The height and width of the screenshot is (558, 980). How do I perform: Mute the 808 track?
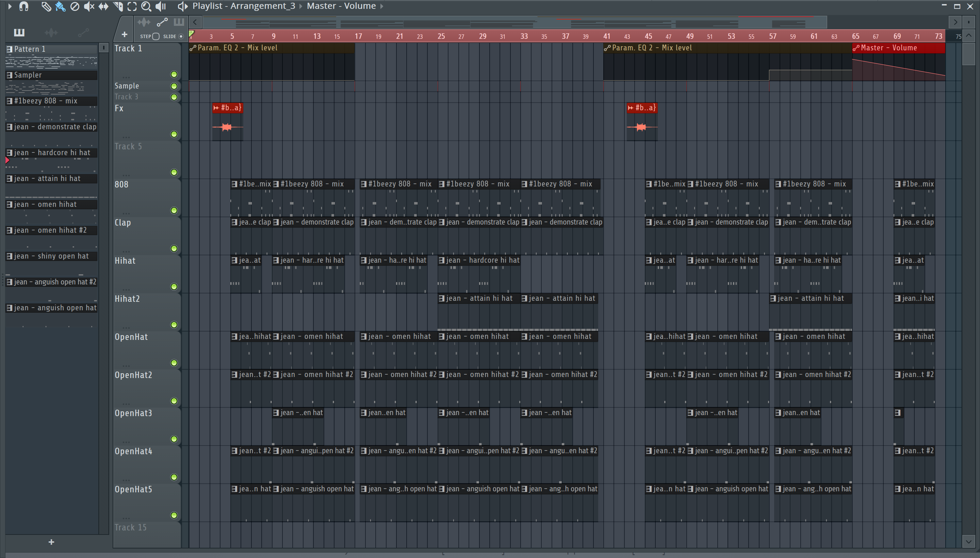174,210
